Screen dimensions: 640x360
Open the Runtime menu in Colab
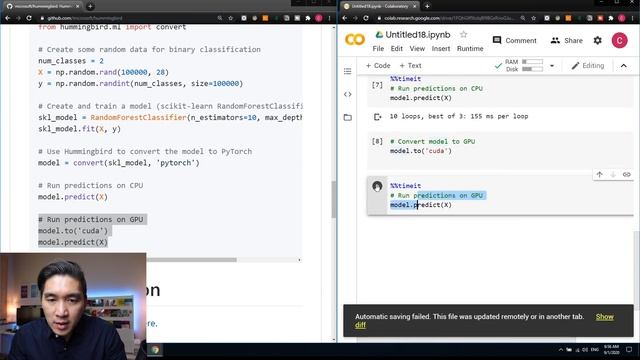(x=470, y=49)
